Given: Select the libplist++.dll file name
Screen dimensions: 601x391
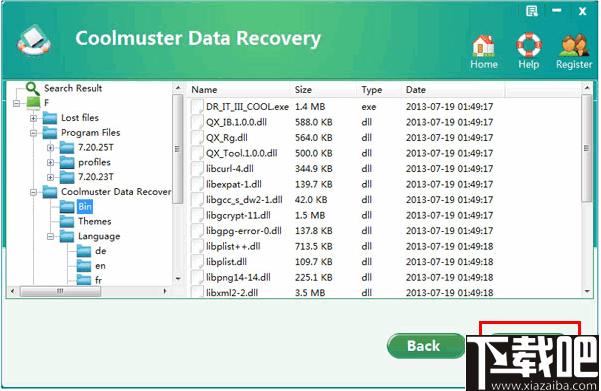Looking at the screenshot, I should point(233,246).
